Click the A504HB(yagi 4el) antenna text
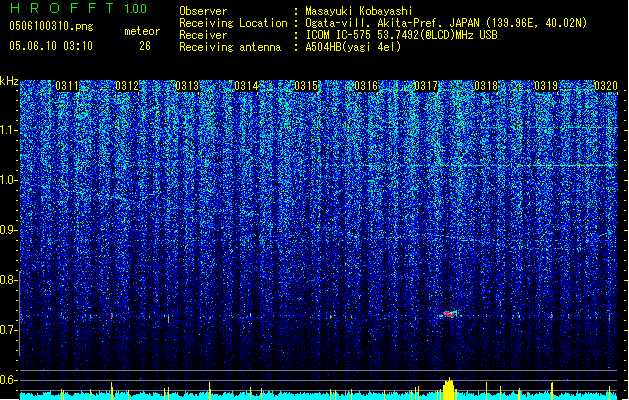Image resolution: width=629 pixels, height=400 pixels. 353,47
